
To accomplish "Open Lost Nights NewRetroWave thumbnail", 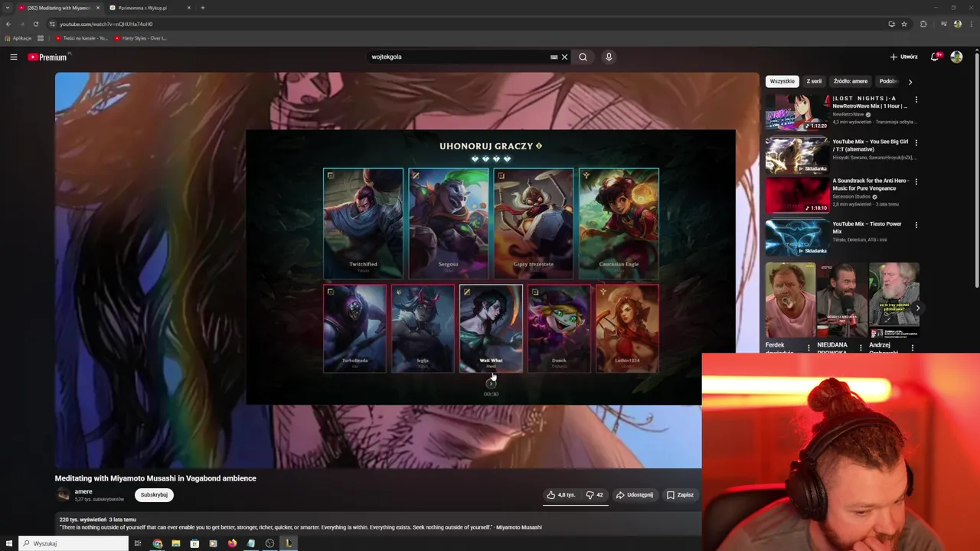I will [797, 112].
